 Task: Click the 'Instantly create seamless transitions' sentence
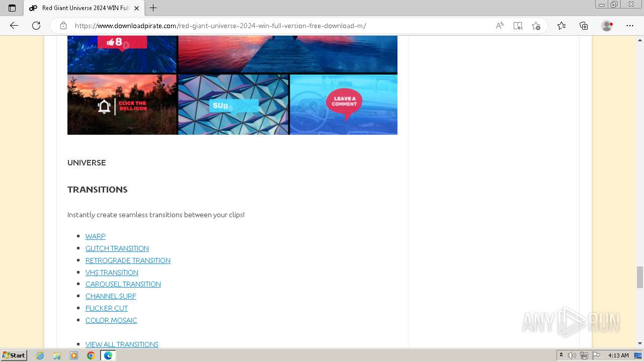pos(156,215)
